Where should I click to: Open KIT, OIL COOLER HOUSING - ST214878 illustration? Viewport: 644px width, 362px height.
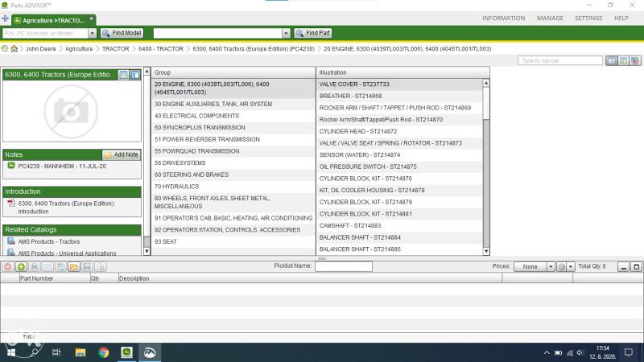pos(399,190)
